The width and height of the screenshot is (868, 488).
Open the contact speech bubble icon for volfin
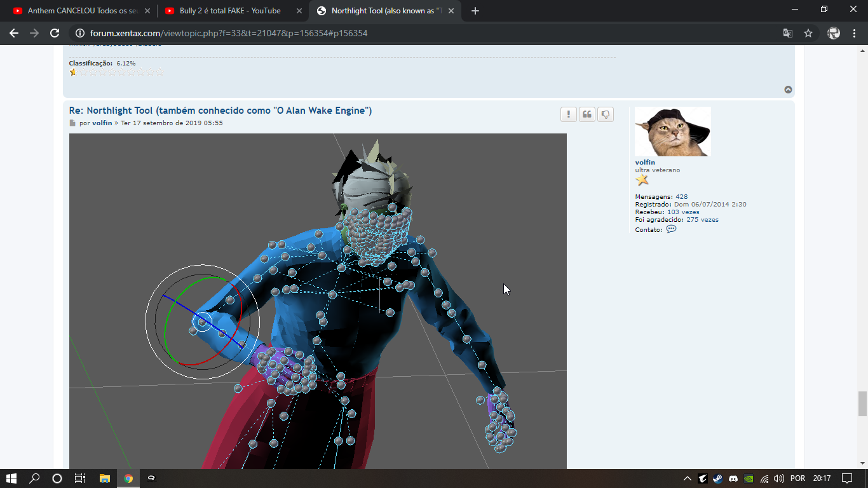click(671, 229)
